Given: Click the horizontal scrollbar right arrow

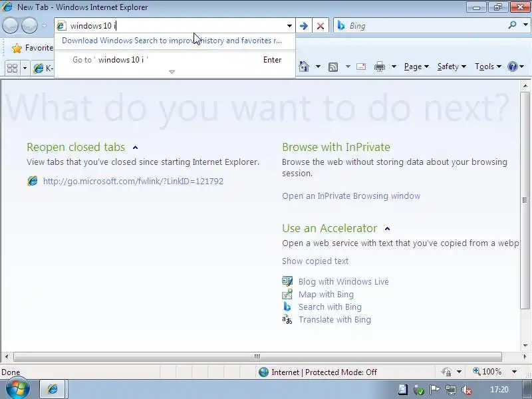Looking at the screenshot, I should coord(525,356).
